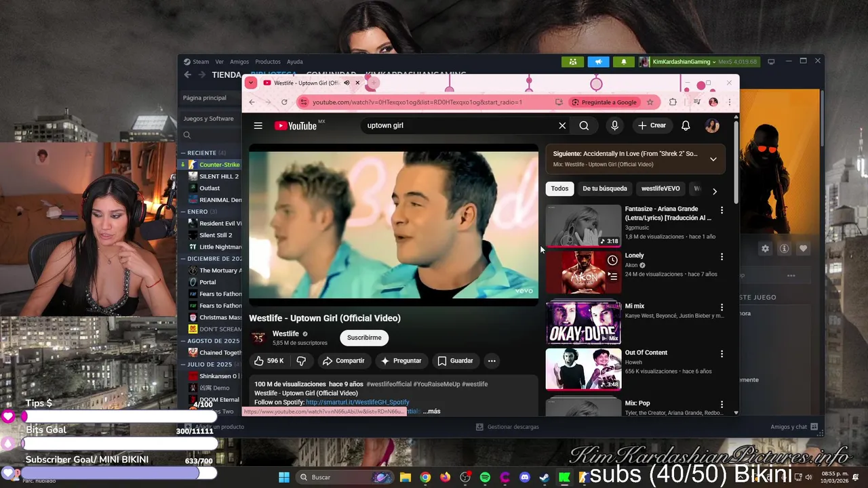Start voice search with microphone icon
Image resolution: width=868 pixels, height=488 pixels.
click(614, 125)
